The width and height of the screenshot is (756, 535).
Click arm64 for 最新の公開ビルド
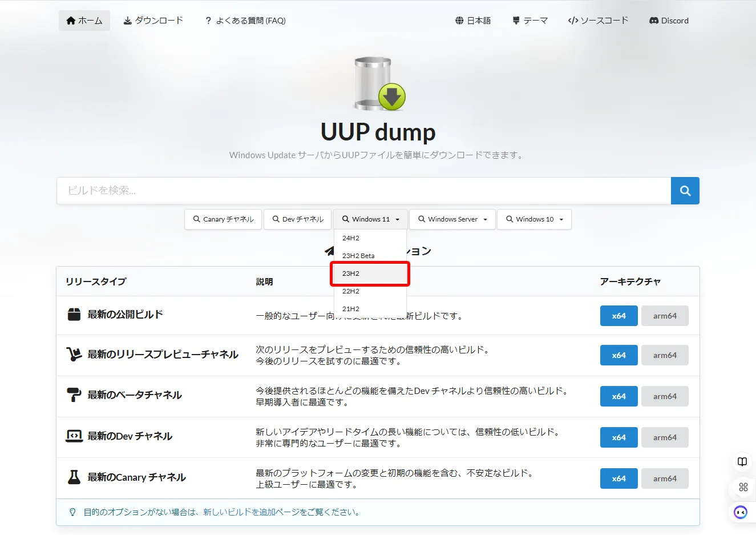click(x=665, y=316)
